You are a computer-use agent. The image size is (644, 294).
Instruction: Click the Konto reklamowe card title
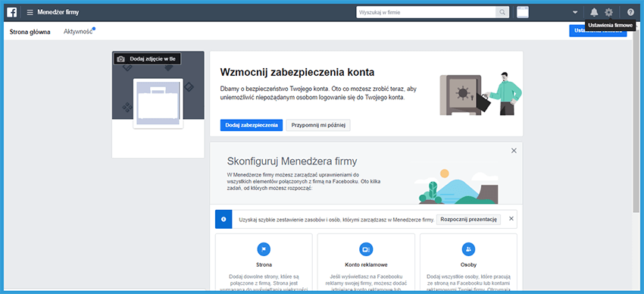[366, 265]
